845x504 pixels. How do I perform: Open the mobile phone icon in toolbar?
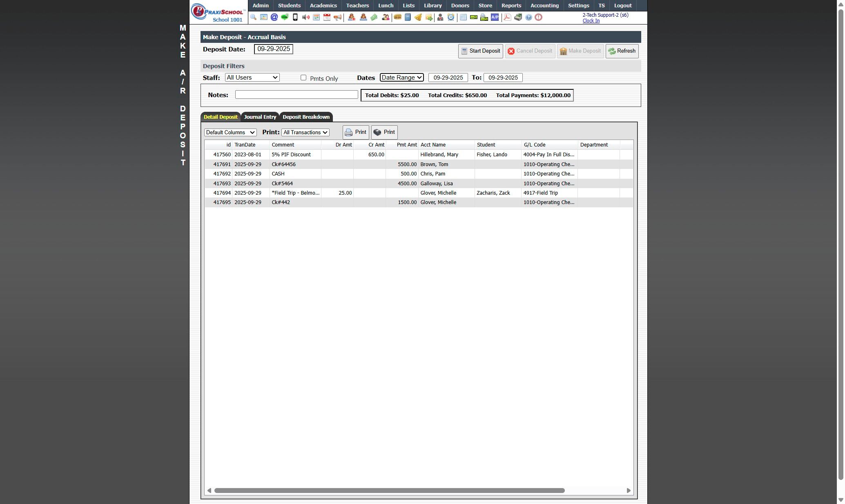(x=295, y=17)
